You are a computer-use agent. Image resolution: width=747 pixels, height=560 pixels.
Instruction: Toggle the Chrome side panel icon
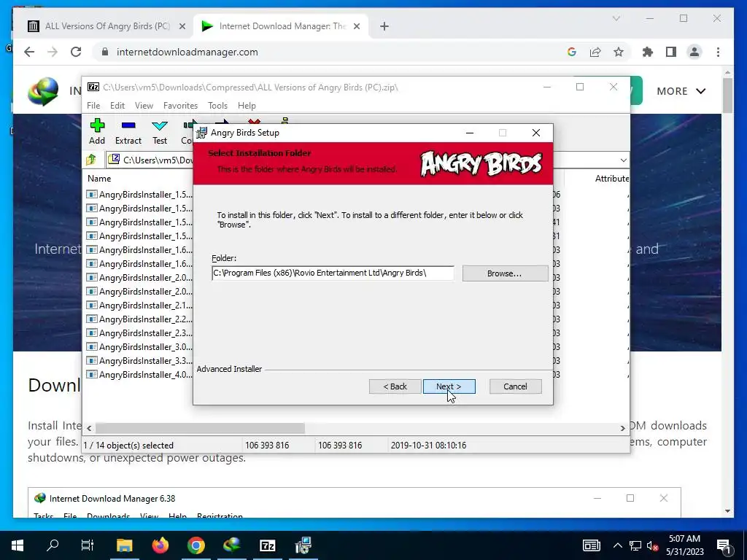[671, 52]
